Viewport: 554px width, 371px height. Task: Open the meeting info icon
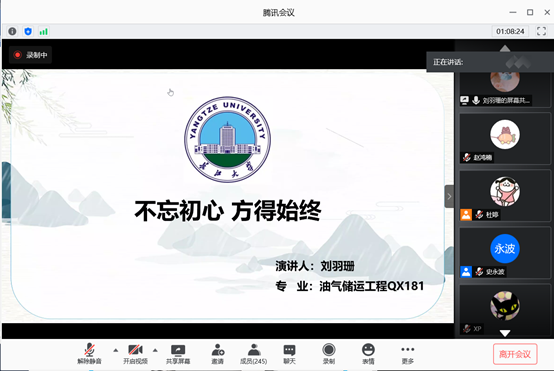click(x=12, y=31)
